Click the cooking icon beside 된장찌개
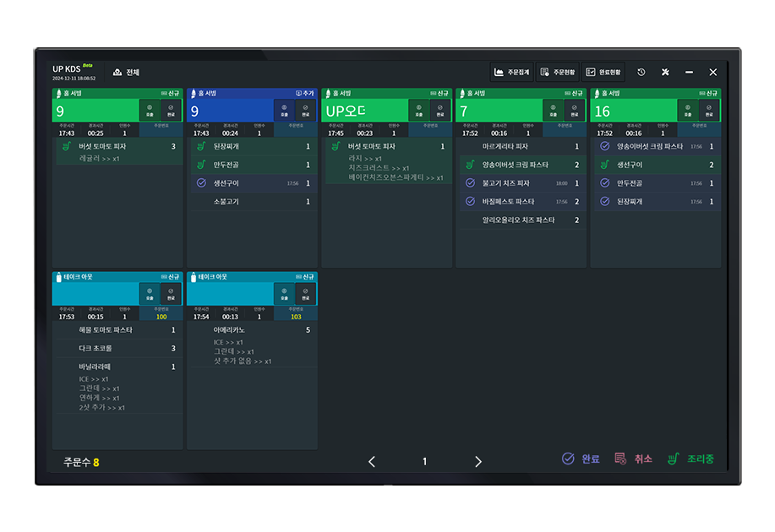 point(201,146)
